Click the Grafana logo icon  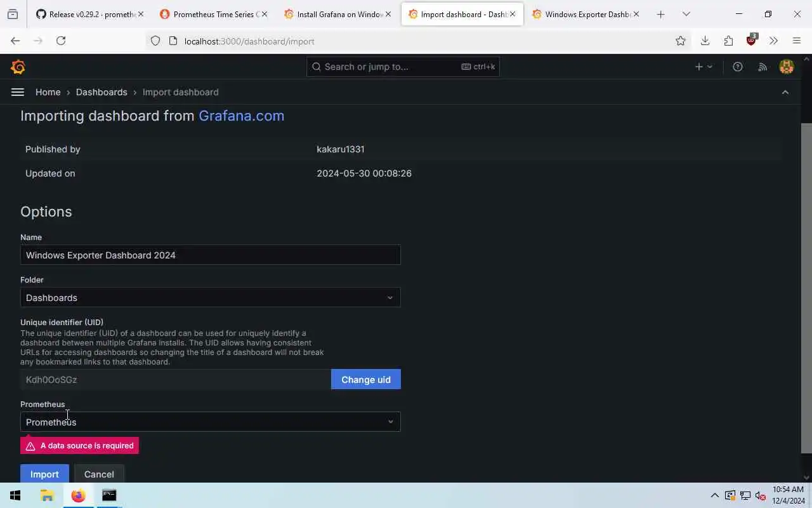coord(18,67)
